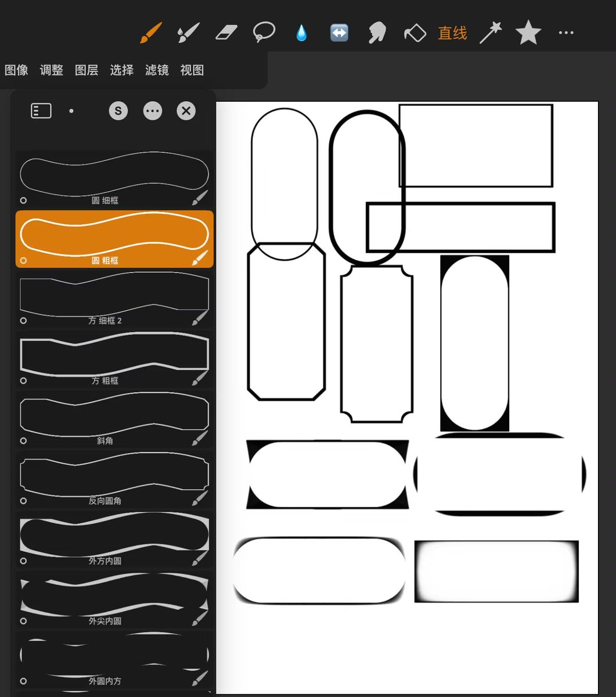Click the 斜角 brush name label

click(x=105, y=441)
